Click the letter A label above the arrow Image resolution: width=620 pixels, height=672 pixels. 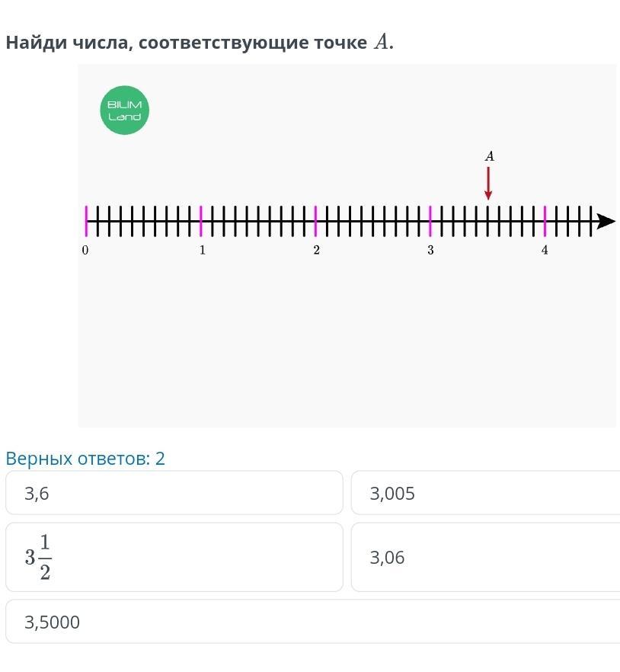(490, 156)
